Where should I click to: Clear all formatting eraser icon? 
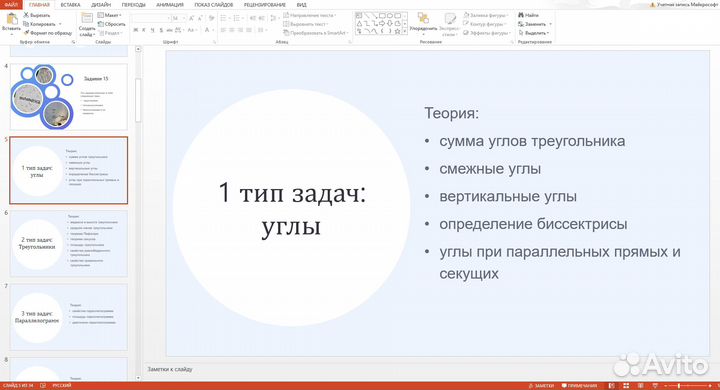pos(211,18)
